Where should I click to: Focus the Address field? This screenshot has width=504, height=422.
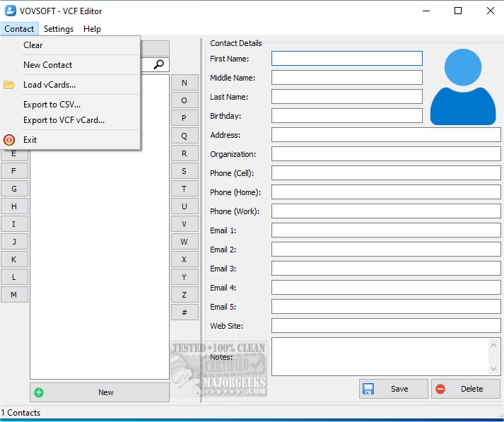pyautogui.click(x=386, y=135)
